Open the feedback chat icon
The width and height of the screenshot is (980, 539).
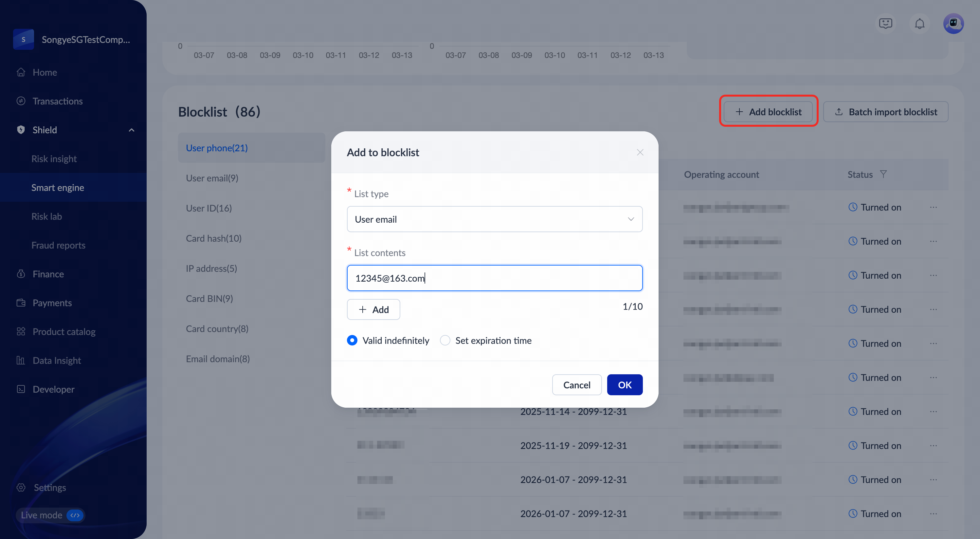(885, 24)
